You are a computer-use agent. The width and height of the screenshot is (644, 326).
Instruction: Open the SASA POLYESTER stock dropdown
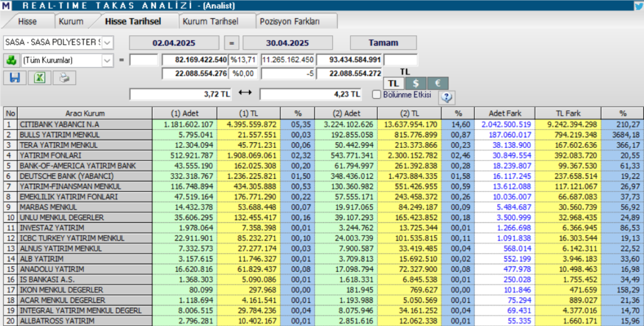pyautogui.click(x=107, y=42)
